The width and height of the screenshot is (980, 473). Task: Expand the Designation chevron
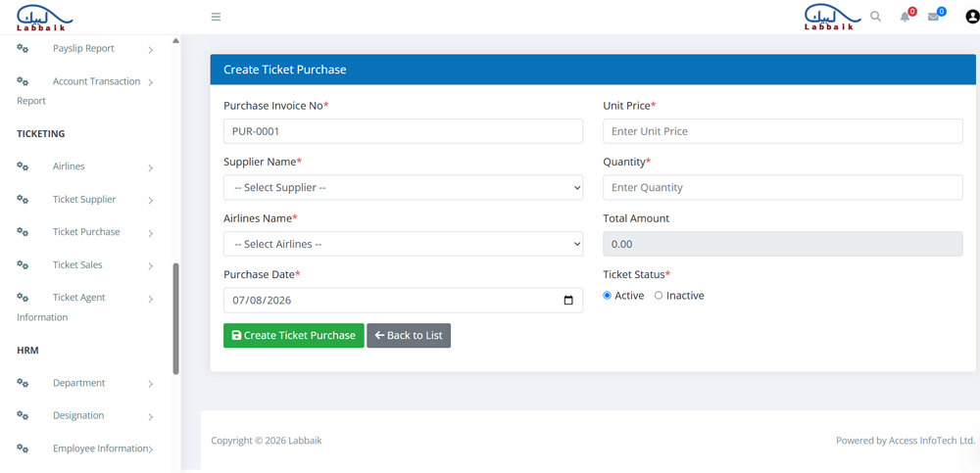coord(151,417)
